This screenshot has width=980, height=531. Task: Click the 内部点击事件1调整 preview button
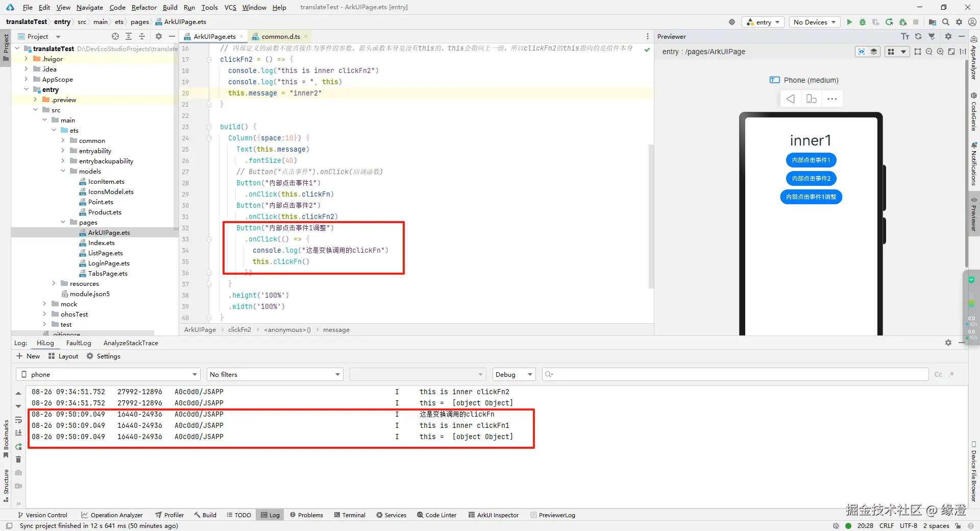click(x=811, y=197)
